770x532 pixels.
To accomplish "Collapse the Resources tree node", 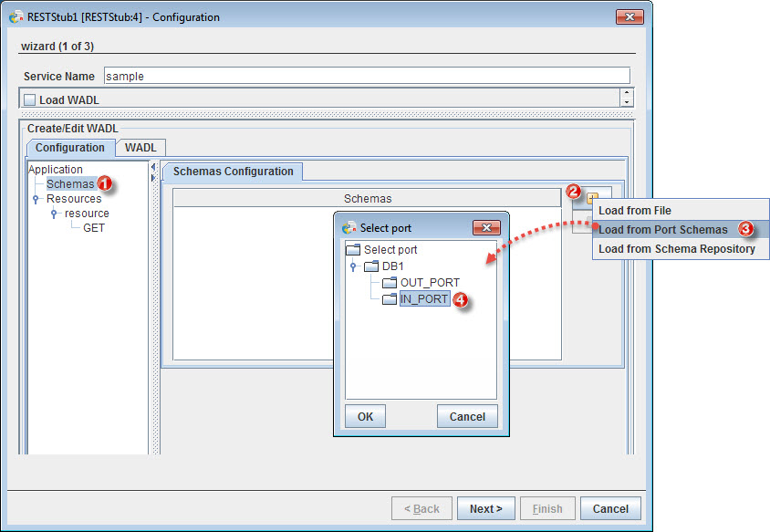I will pos(36,199).
